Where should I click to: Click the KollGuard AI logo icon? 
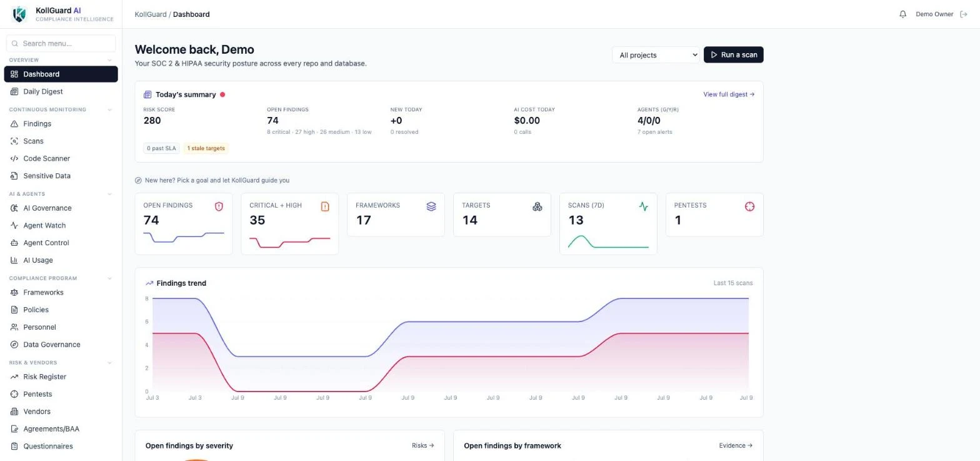(x=19, y=14)
